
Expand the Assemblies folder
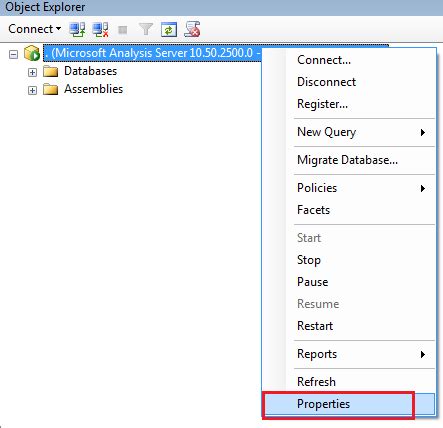(32, 90)
